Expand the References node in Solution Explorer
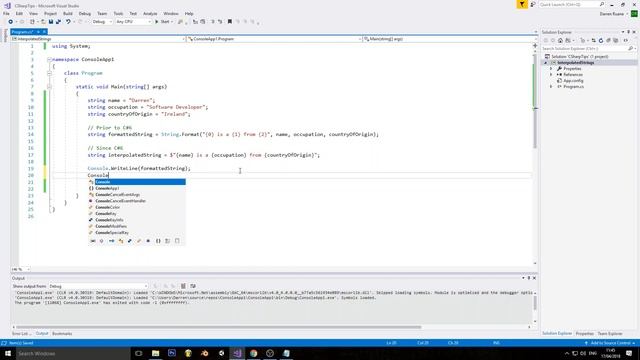Screen dimensions: 640x360 click(x=551, y=75)
